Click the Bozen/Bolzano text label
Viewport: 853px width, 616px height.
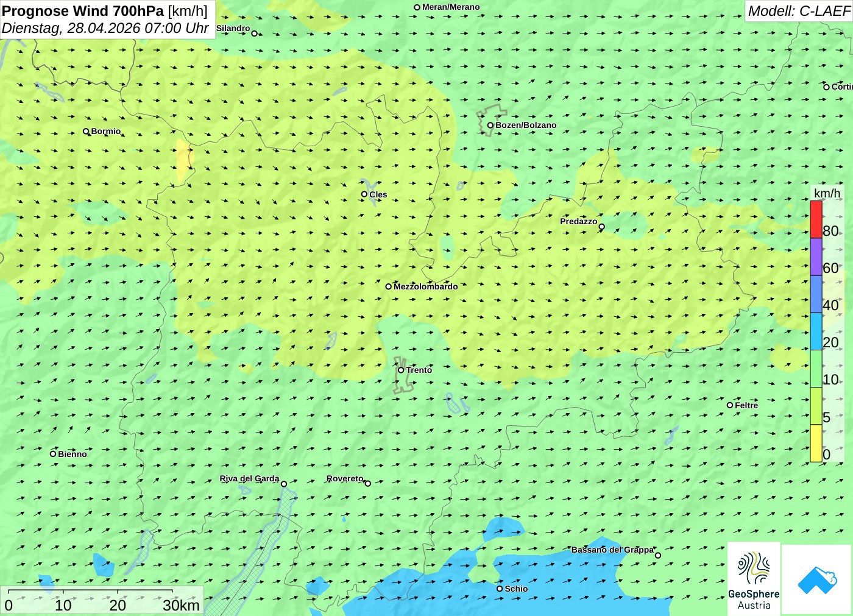coord(526,125)
